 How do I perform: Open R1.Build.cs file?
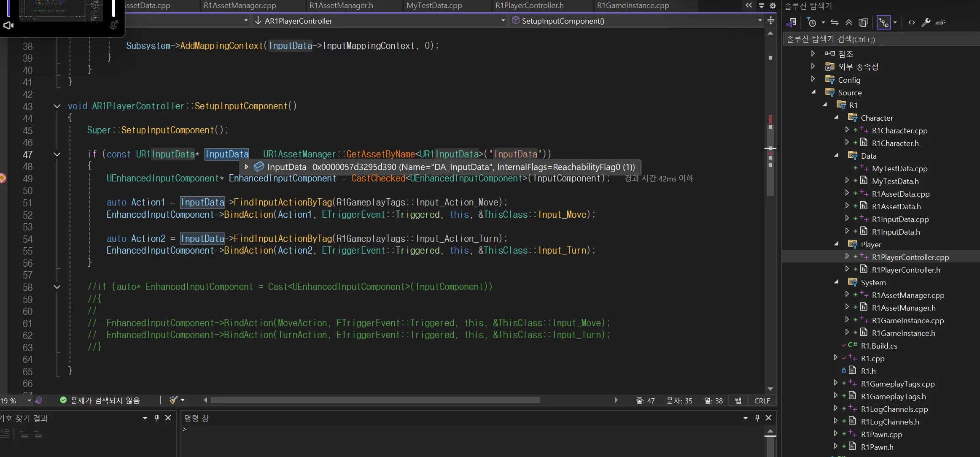pyautogui.click(x=879, y=346)
